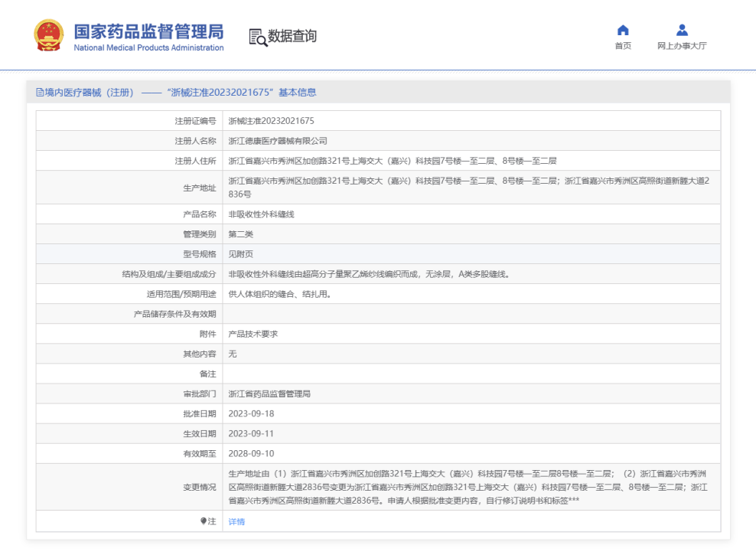Click the document icon before 境内医疗器械
The height and width of the screenshot is (555, 756).
(40, 93)
